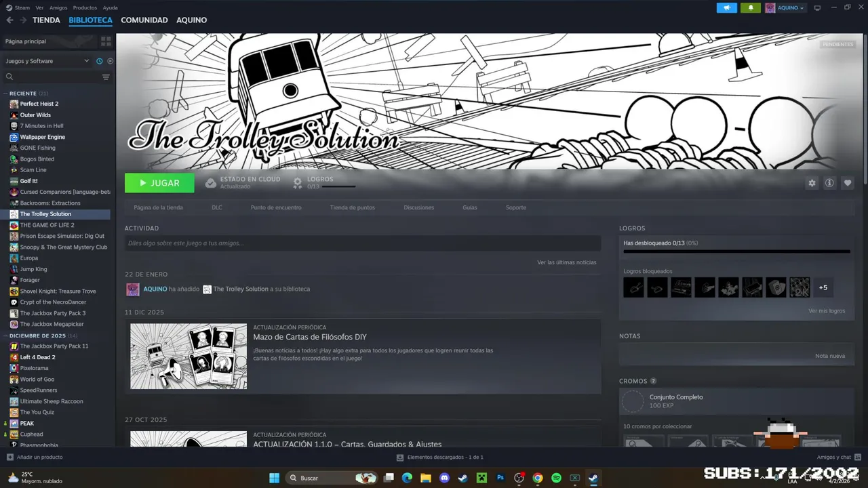Click the Estado en Cloud icon
The height and width of the screenshot is (488, 868).
click(x=211, y=183)
